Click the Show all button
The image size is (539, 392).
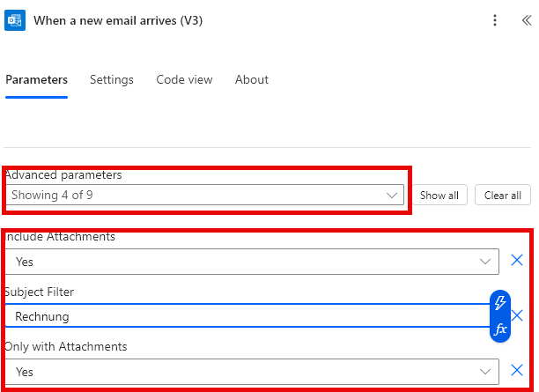coord(439,196)
